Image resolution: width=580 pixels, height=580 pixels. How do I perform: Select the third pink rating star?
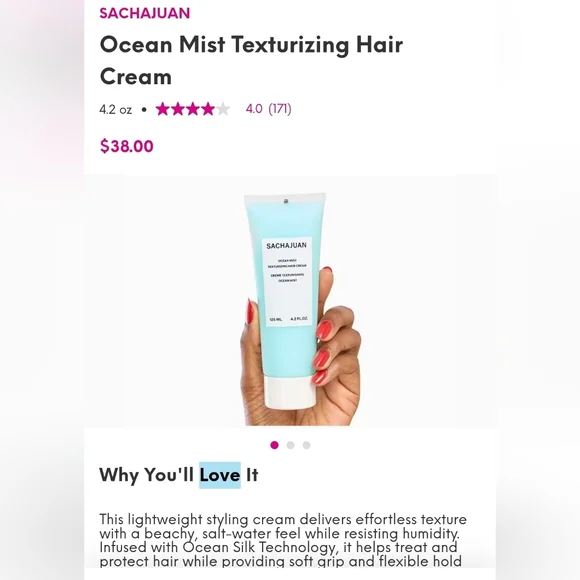point(193,109)
